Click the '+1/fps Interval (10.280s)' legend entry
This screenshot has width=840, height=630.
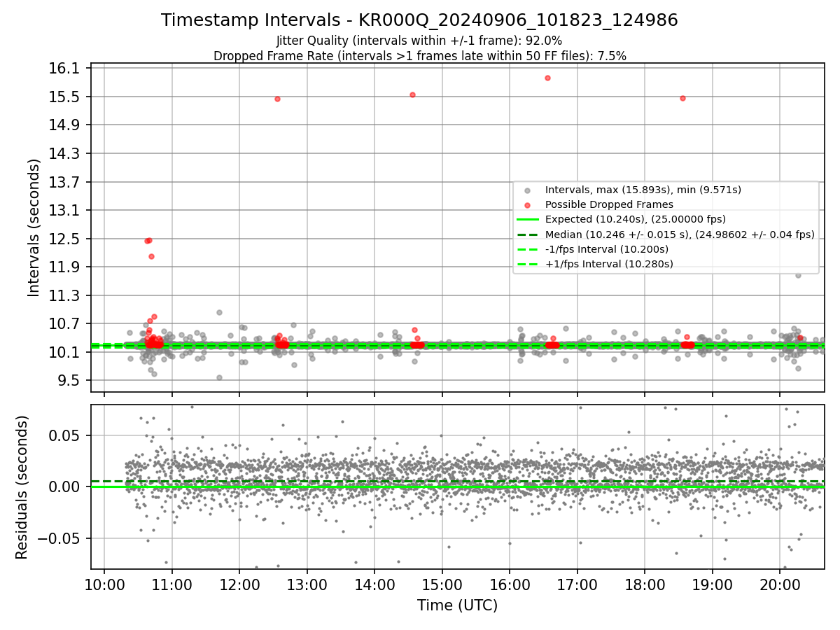click(608, 264)
